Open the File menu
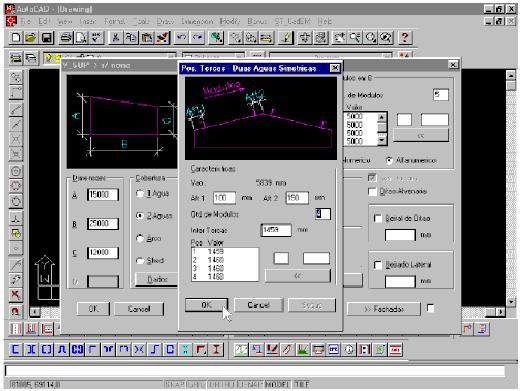The width and height of the screenshot is (520, 391). [x=26, y=21]
